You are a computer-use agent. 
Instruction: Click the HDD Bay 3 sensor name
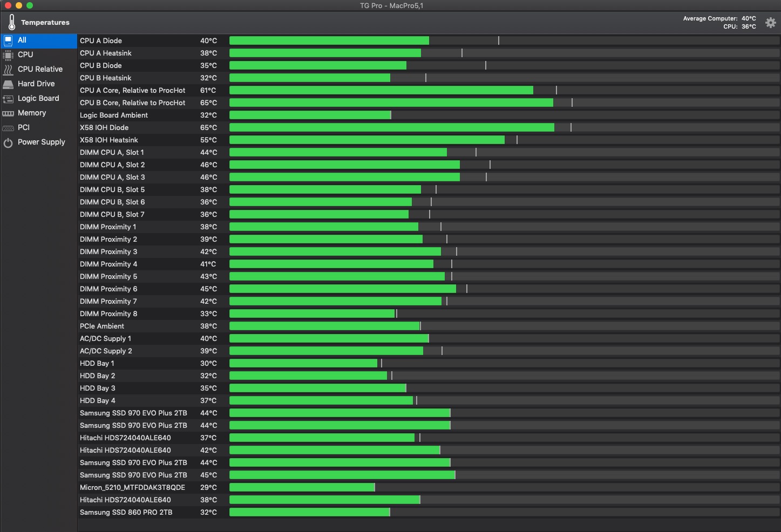click(98, 388)
